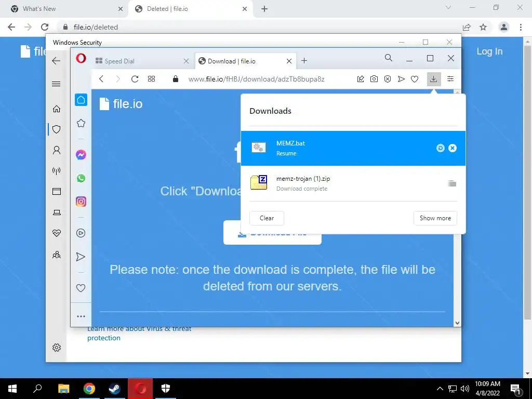The image size is (532, 399).
Task: Open Steam from the taskbar
Action: pos(114,389)
